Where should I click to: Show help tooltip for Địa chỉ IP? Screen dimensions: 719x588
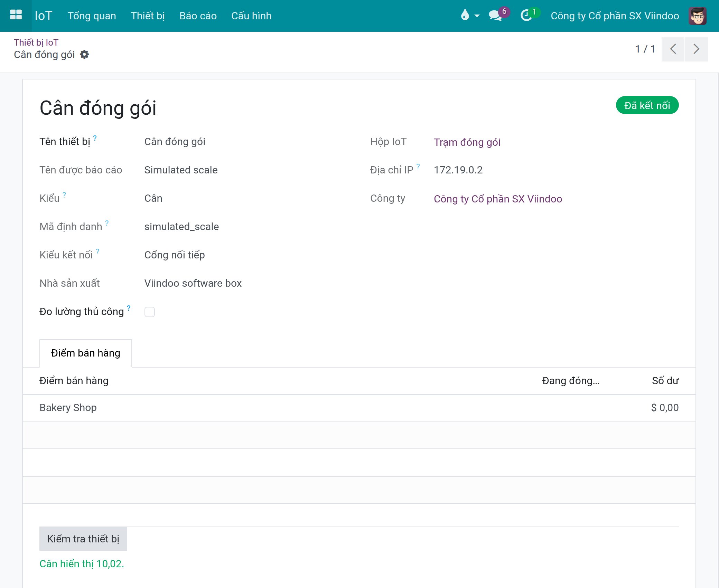click(418, 166)
